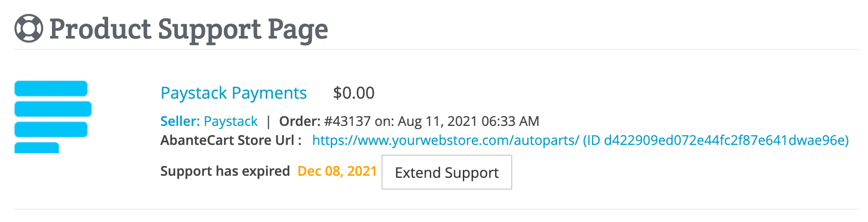
Task: Click the blue Seller: label
Action: tap(180, 121)
